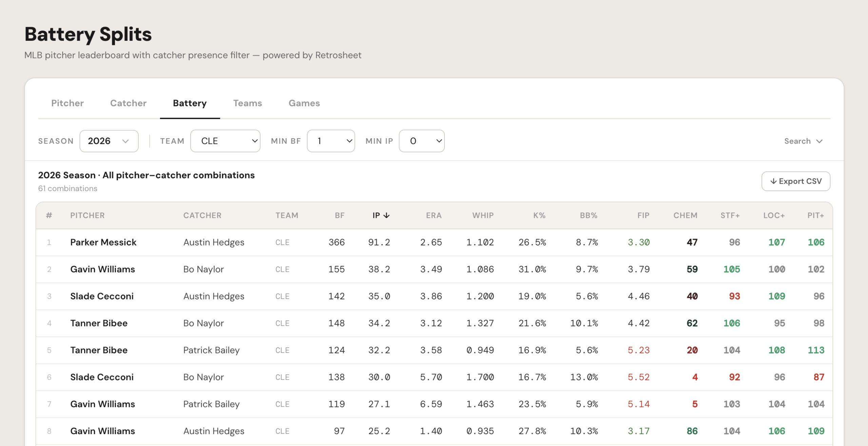Viewport: 868px width, 446px height.
Task: Select pitcher Parker Messick row
Action: pos(434,242)
